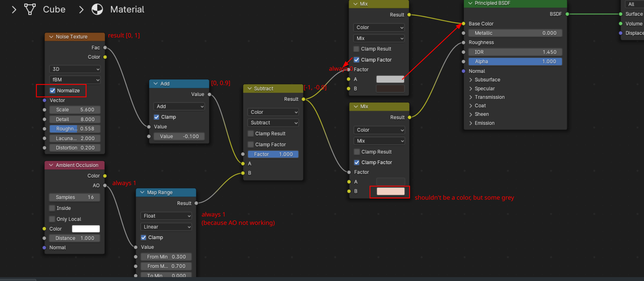Click the IOR 1.450 field
The image size is (644, 281).
(x=515, y=52)
